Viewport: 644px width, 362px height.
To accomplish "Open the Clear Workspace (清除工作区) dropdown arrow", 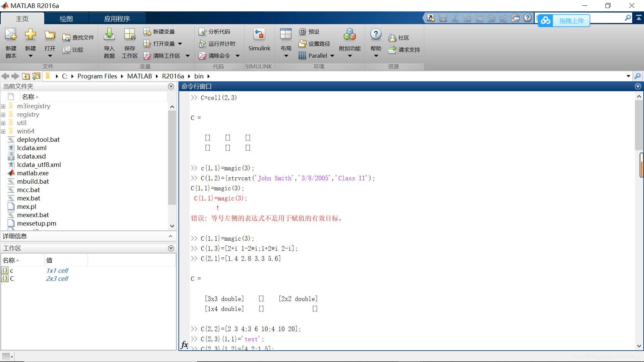I will pos(188,56).
